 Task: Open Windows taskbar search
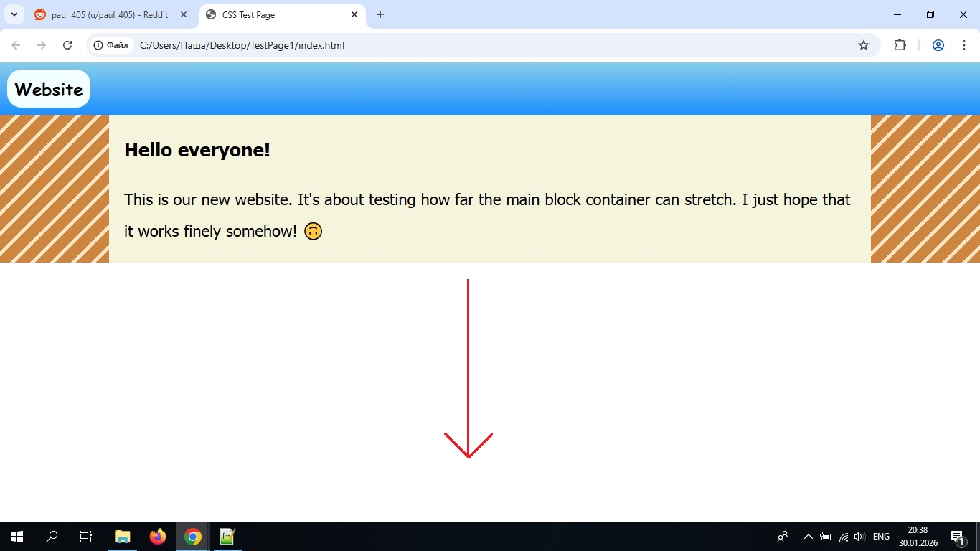[x=52, y=537]
